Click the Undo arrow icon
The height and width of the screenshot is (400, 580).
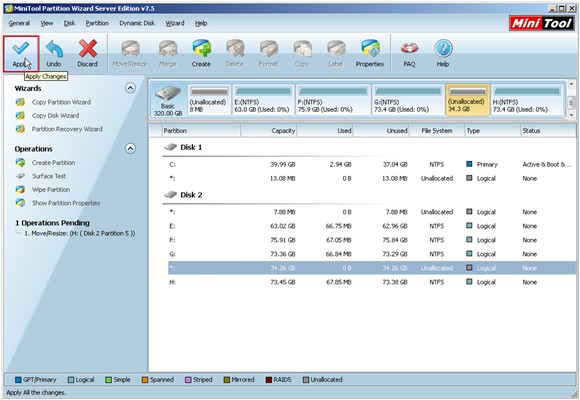(x=54, y=48)
